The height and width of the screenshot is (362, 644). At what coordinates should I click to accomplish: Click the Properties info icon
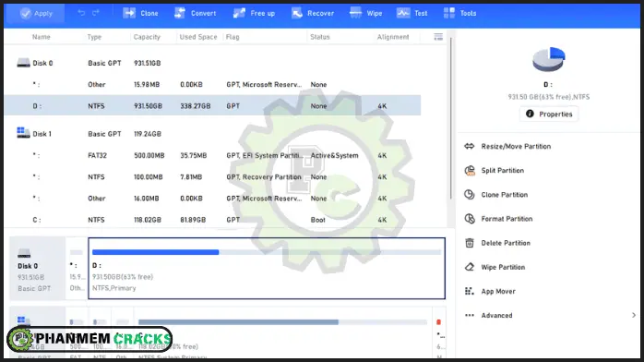[x=530, y=114]
